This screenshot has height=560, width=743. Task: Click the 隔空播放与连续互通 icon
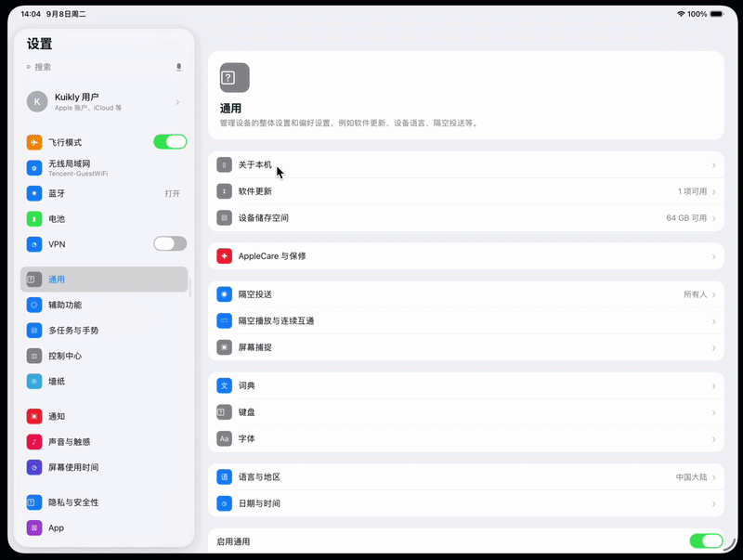224,321
